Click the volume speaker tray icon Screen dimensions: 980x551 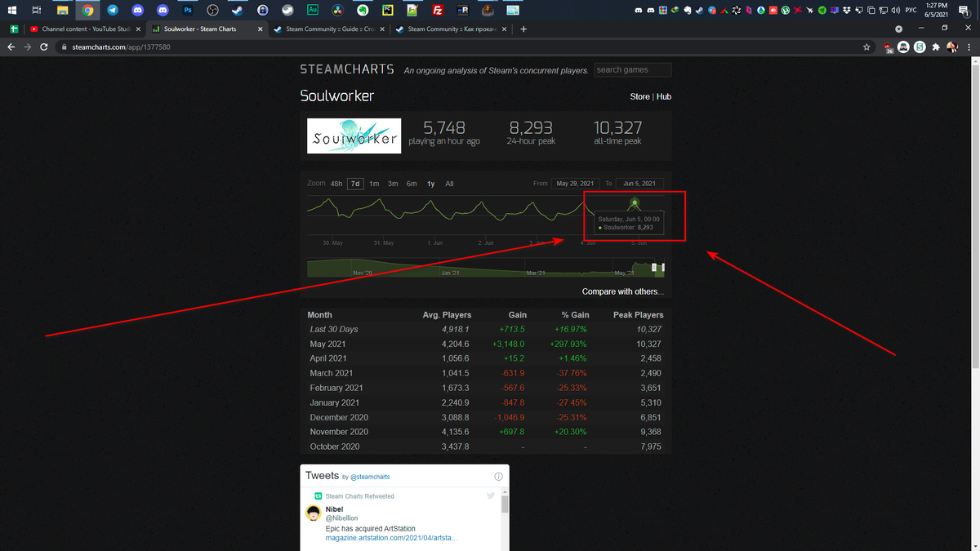coord(895,11)
